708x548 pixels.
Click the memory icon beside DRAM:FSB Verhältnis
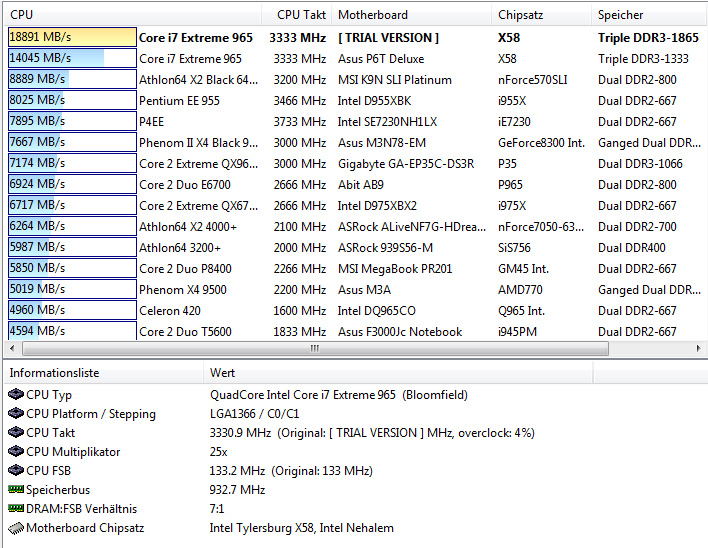16,508
